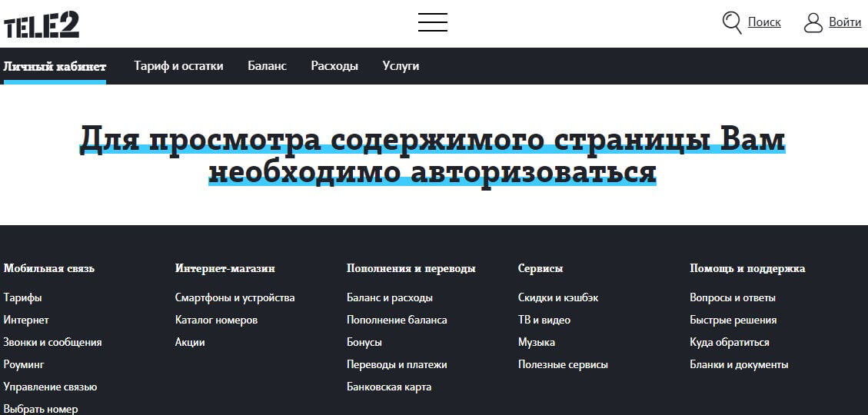Image resolution: width=868 pixels, height=415 pixels.
Task: Open the Интернет footer link
Action: [26, 320]
